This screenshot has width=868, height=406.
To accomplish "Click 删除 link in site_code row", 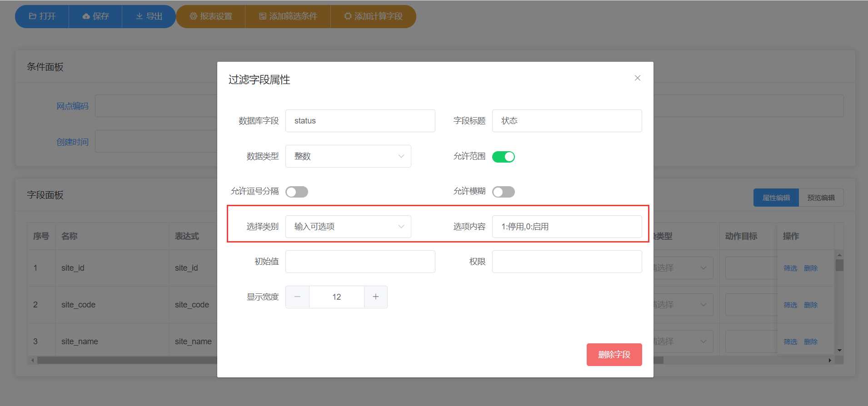I will click(x=811, y=305).
